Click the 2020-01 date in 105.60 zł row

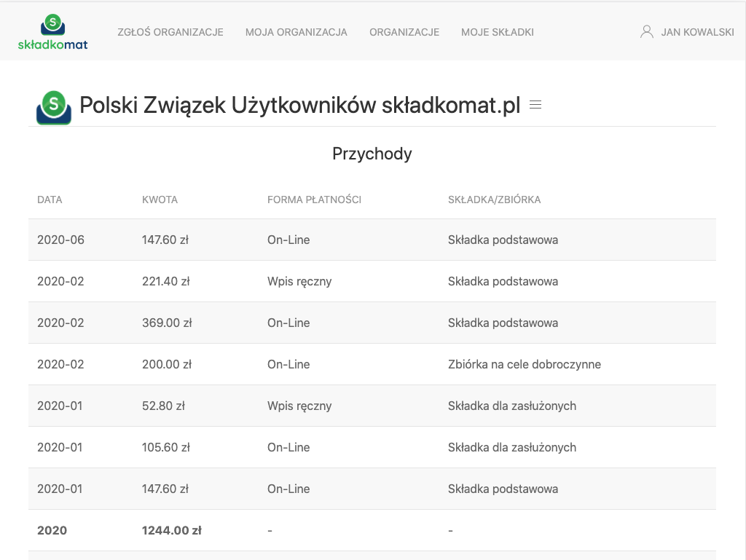[60, 447]
